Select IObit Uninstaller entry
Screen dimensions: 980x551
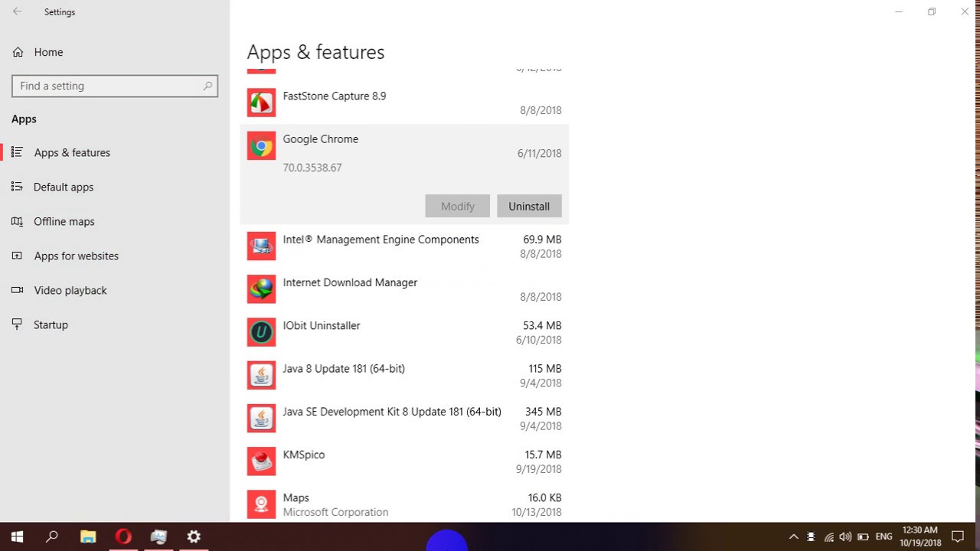point(404,332)
